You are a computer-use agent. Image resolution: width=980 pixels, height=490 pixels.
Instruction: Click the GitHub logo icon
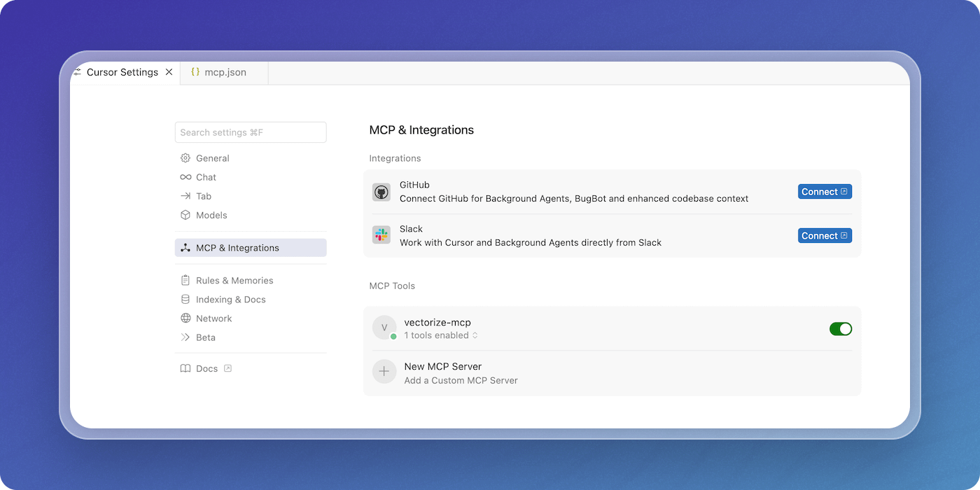[381, 192]
